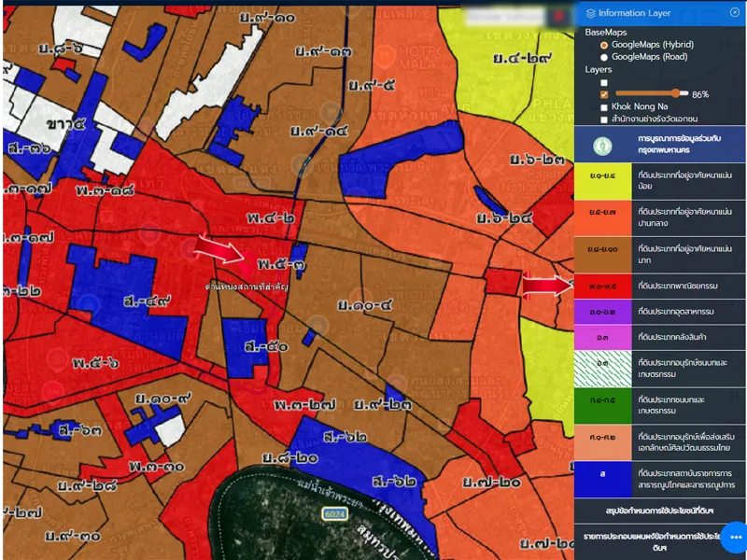The height and width of the screenshot is (560, 747).
Task: Uncheck the layer with the opacity slider
Action: tap(604, 94)
